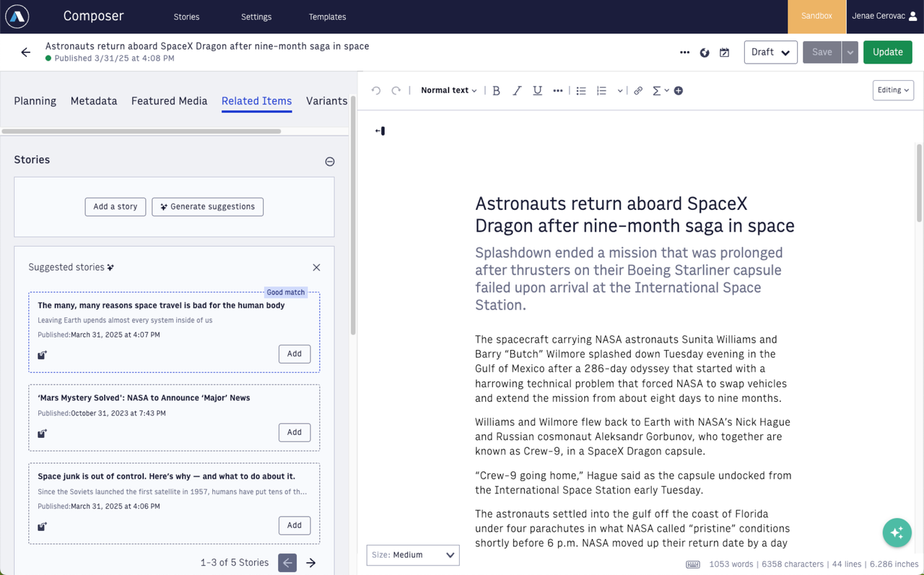Switch to the Metadata tab
This screenshot has height=575, width=924.
(x=94, y=101)
